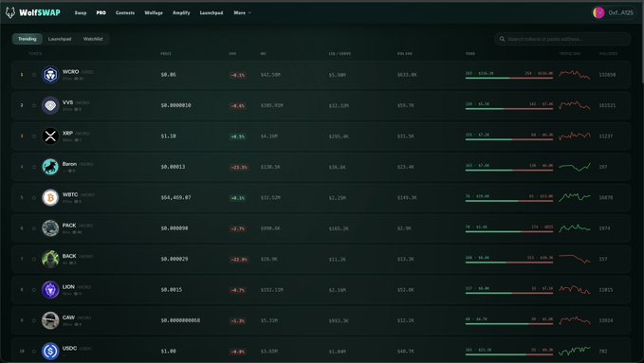Open the XRP token logo
Viewport: 644px width, 363px height.
tap(50, 136)
